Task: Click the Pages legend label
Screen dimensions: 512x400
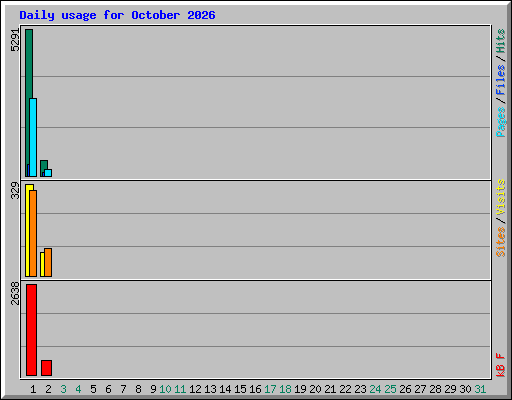Action: (500, 122)
